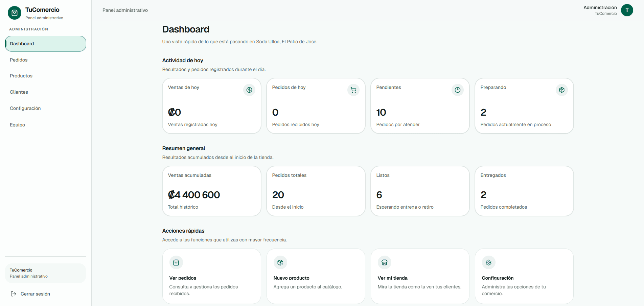Open Pedidos from the sidebar
This screenshot has height=306, width=644.
point(46,60)
